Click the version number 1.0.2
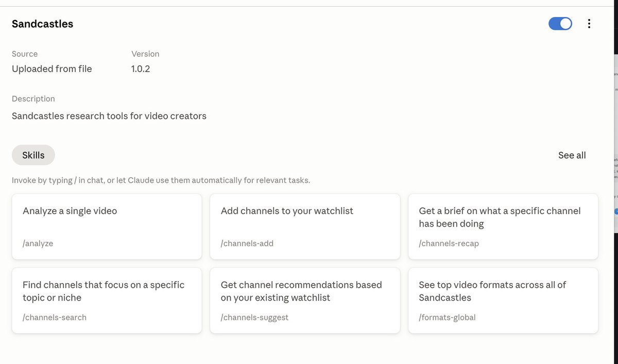 (x=141, y=69)
